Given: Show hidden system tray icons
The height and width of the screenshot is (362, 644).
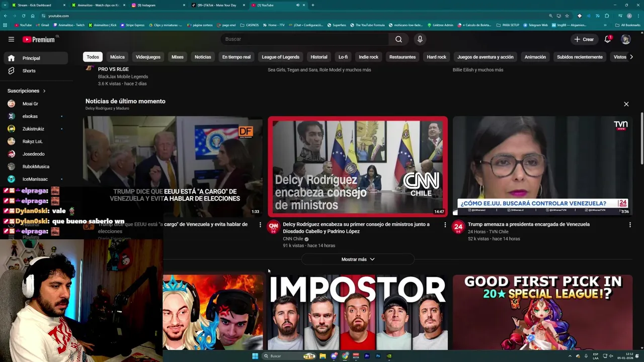Looking at the screenshot, I should coord(570,356).
